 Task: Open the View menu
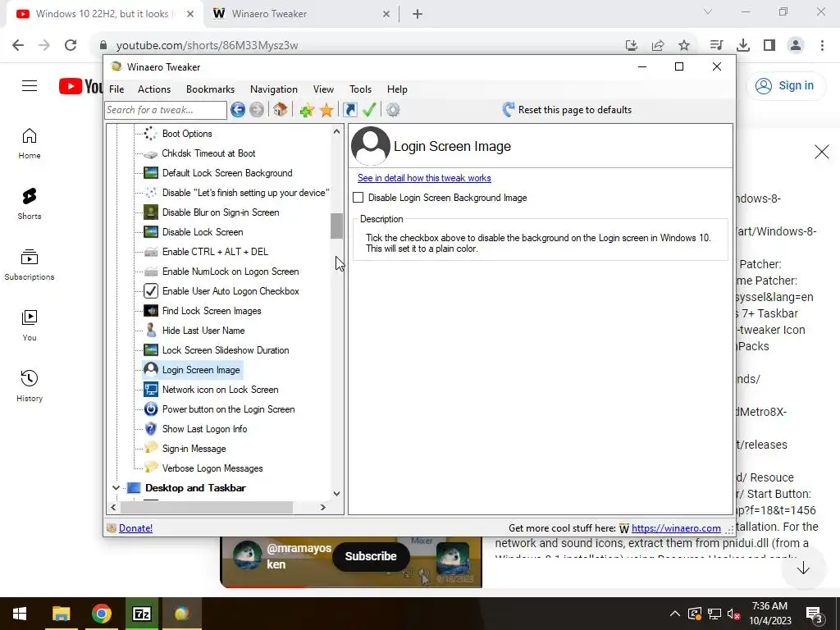click(323, 89)
